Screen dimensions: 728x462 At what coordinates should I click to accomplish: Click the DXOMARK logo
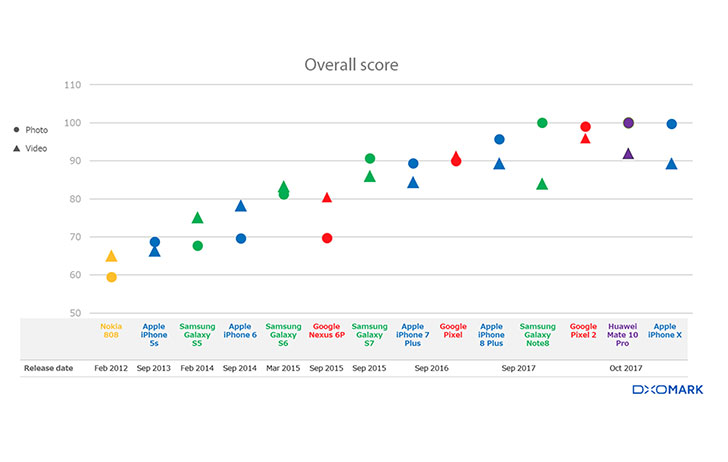click(668, 389)
